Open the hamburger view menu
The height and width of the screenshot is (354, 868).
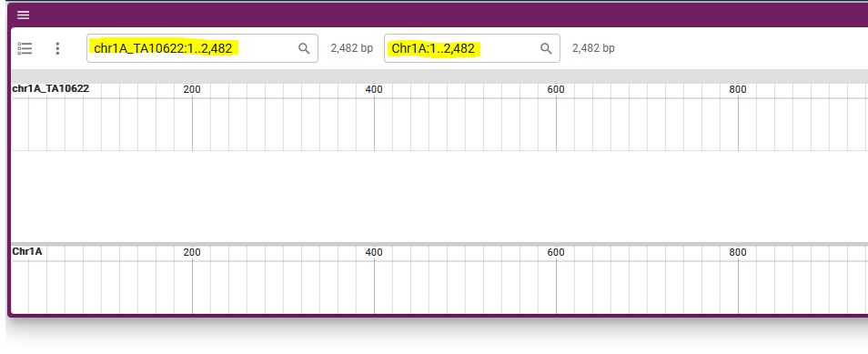pos(24,15)
